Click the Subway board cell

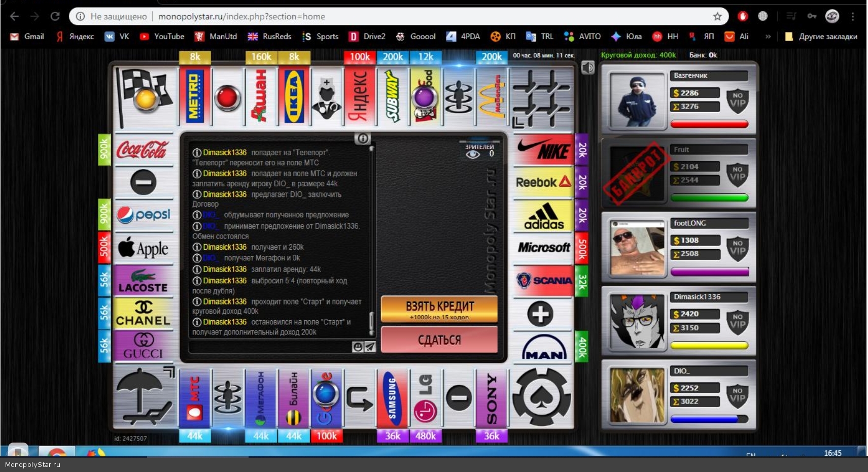point(393,96)
